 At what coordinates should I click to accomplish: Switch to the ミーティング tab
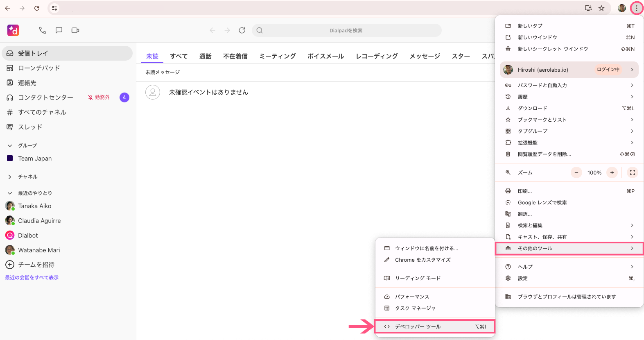pos(278,56)
